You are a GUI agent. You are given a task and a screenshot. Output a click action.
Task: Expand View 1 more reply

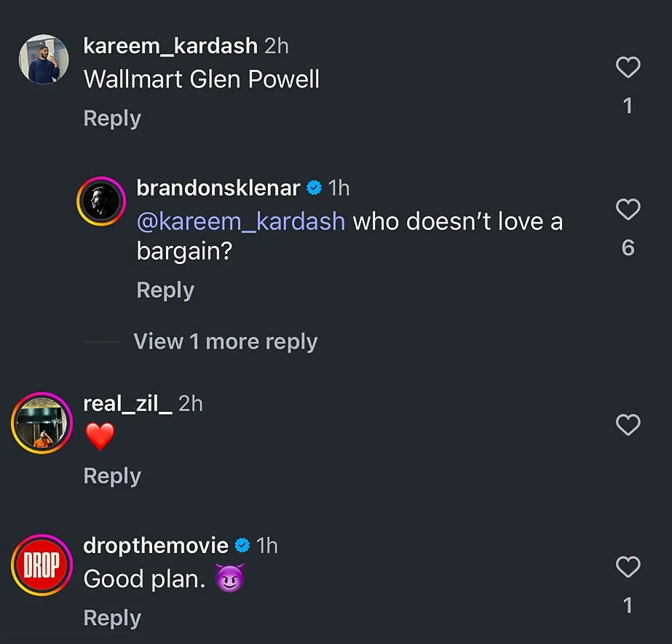coord(226,341)
